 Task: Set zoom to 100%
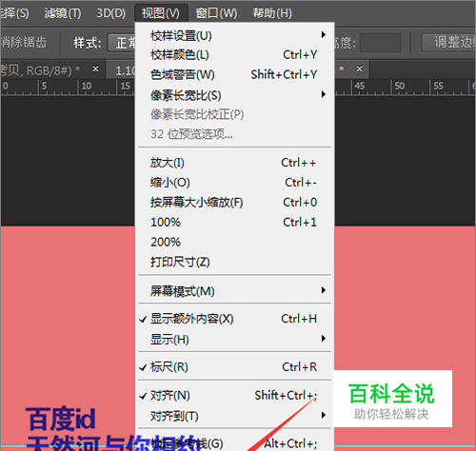235,222
